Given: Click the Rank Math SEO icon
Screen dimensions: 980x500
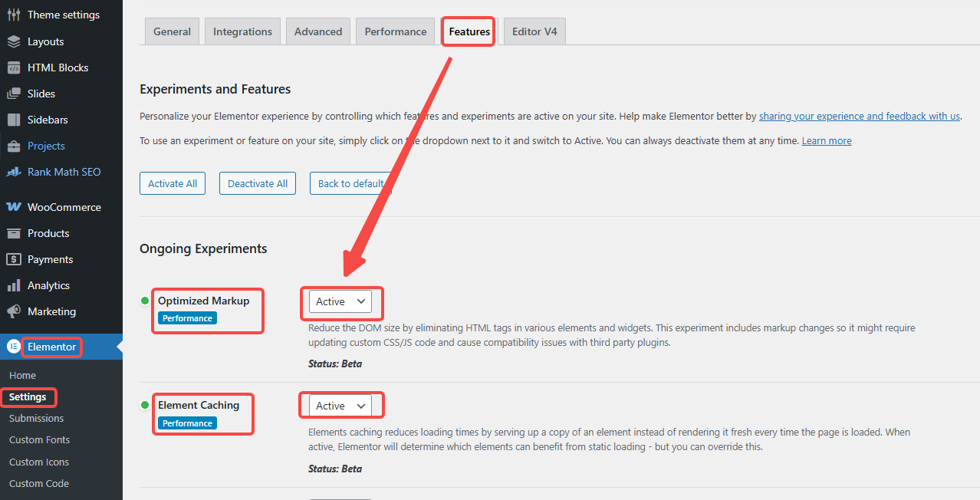Looking at the screenshot, I should click(14, 172).
